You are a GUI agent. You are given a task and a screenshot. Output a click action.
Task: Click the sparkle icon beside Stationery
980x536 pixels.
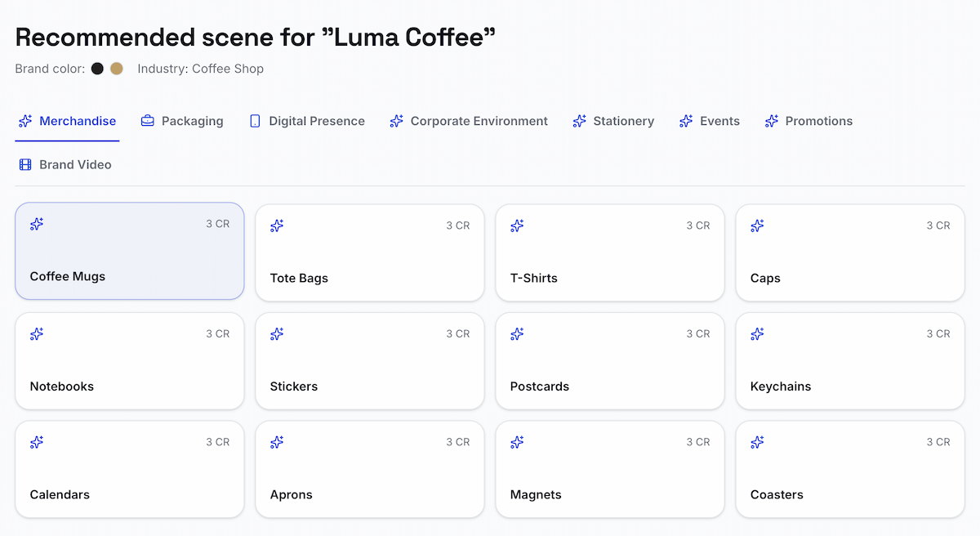click(x=580, y=121)
